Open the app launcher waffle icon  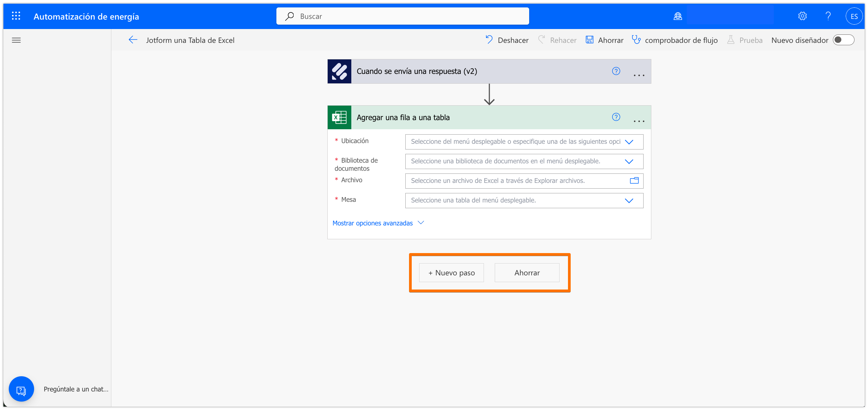(16, 16)
